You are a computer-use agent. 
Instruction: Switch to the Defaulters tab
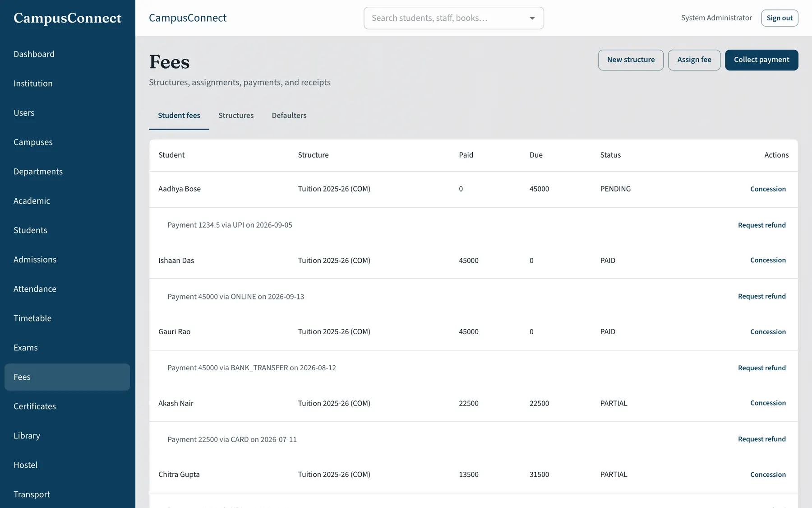point(289,116)
